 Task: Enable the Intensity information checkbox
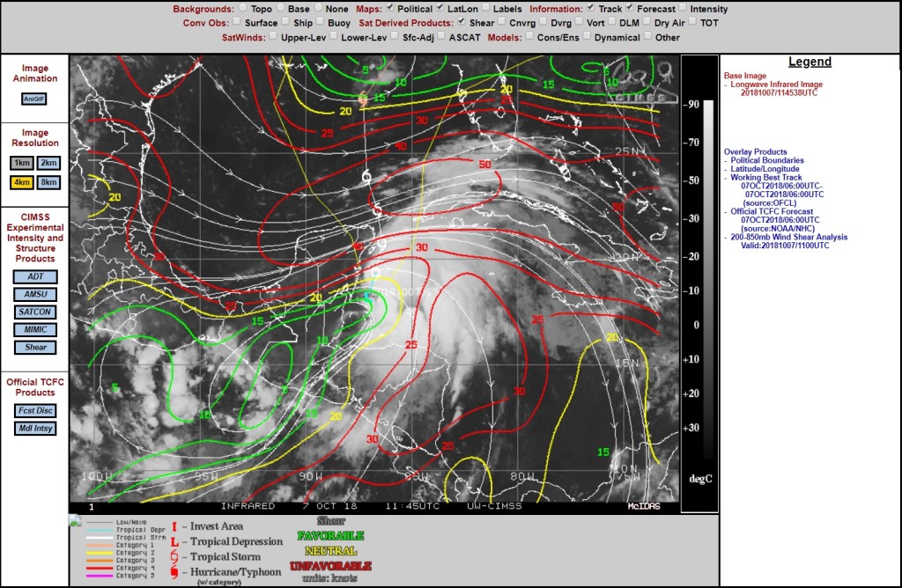click(683, 8)
